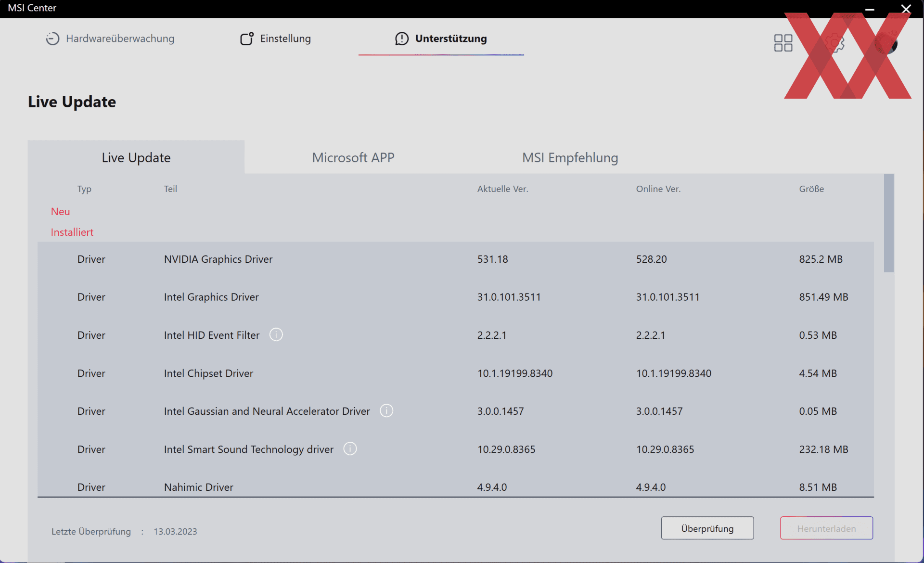The width and height of the screenshot is (924, 563).
Task: Open the MSI Empfehlung tab
Action: 570,157
